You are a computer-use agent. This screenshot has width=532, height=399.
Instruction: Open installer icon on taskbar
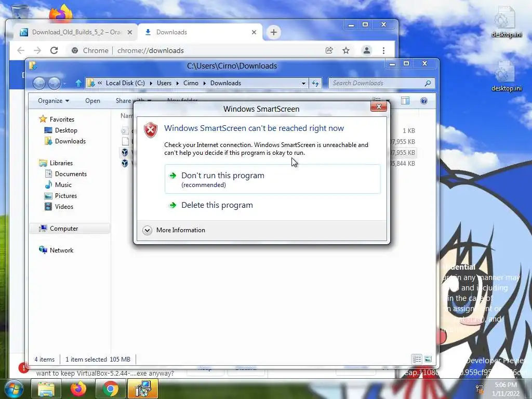[143, 389]
